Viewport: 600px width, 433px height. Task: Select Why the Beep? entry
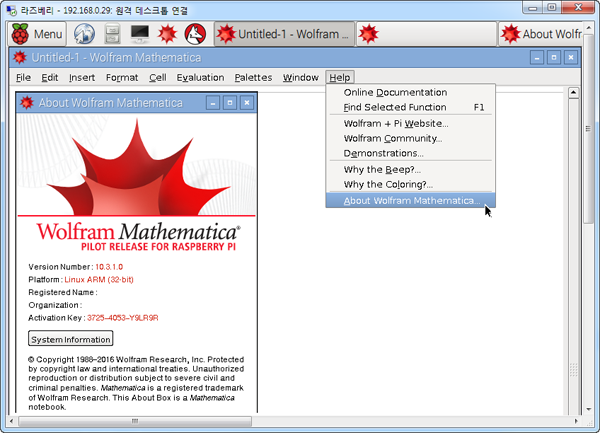(x=411, y=170)
